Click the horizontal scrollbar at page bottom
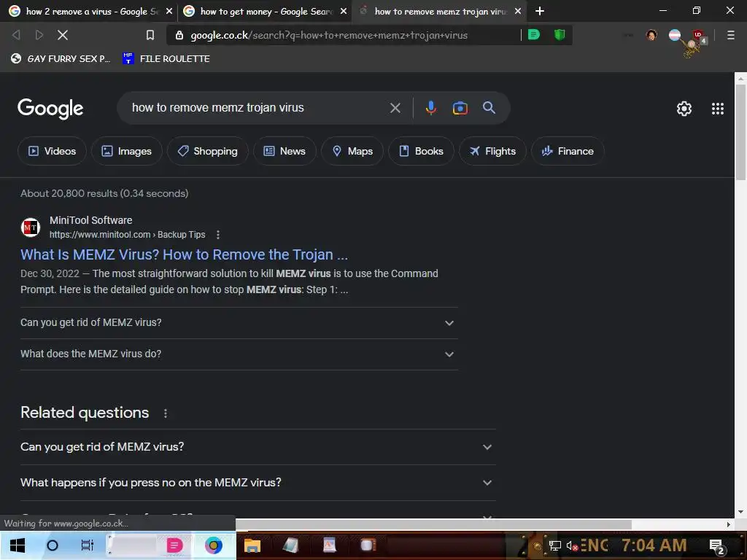Image resolution: width=747 pixels, height=560 pixels. point(433,524)
